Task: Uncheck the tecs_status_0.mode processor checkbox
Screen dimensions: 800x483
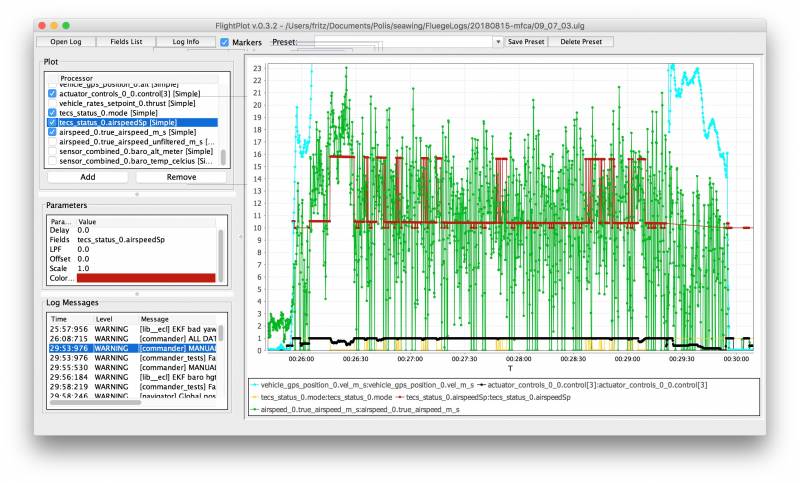Action: point(52,113)
